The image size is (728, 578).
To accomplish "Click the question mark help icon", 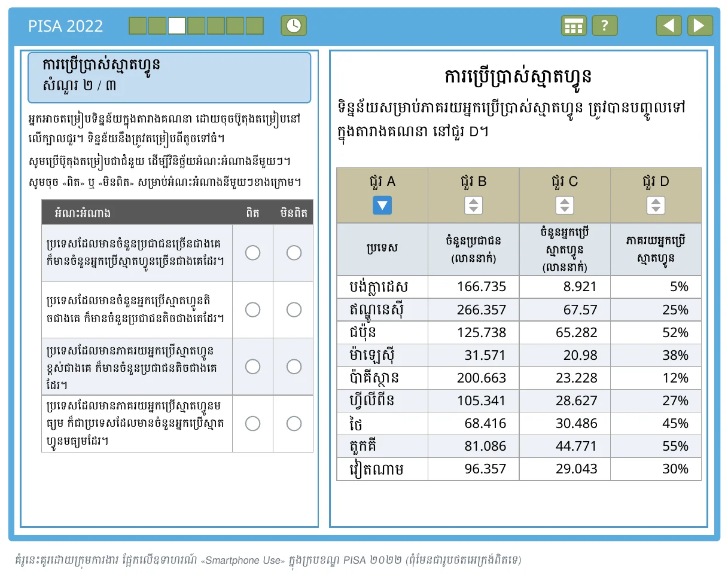I will tap(605, 26).
